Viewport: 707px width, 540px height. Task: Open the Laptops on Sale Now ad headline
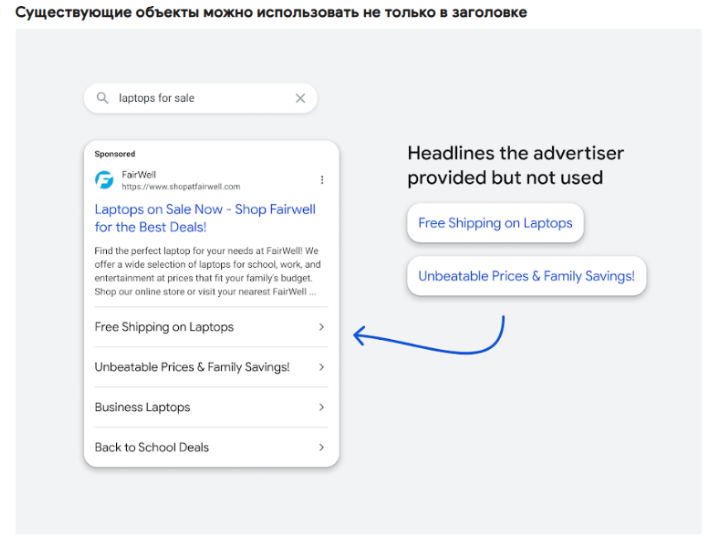tap(205, 218)
